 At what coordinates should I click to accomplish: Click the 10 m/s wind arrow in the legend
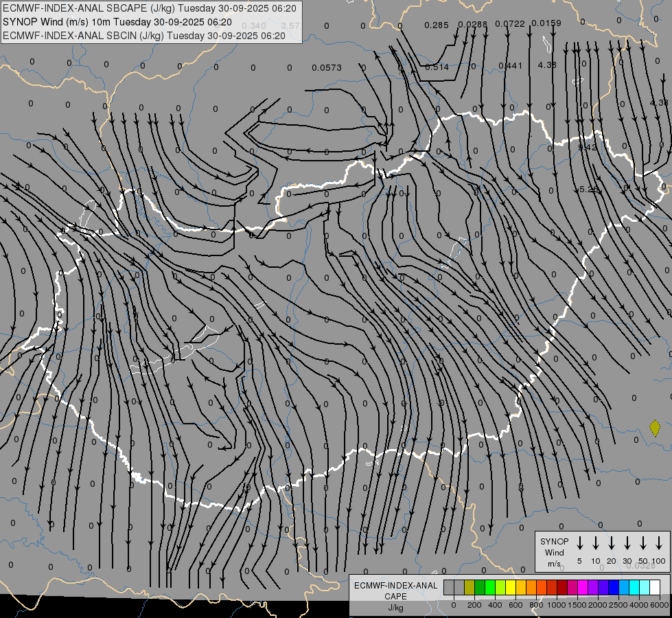[595, 543]
